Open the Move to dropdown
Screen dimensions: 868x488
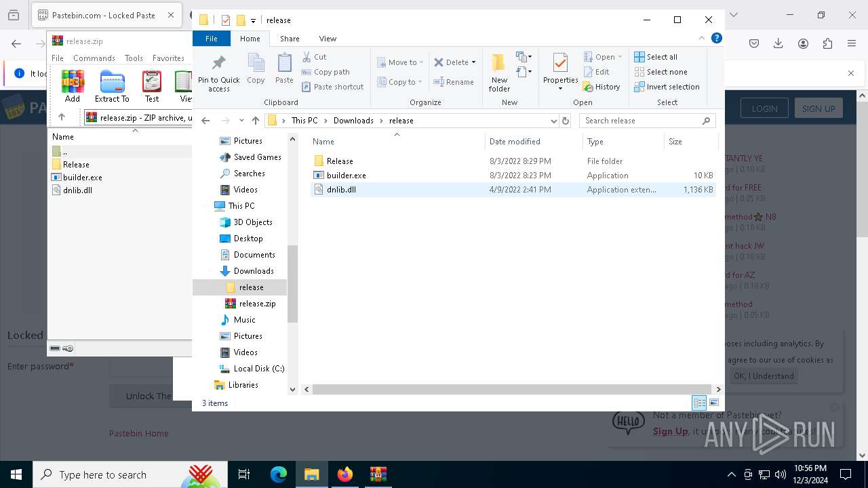pyautogui.click(x=400, y=62)
